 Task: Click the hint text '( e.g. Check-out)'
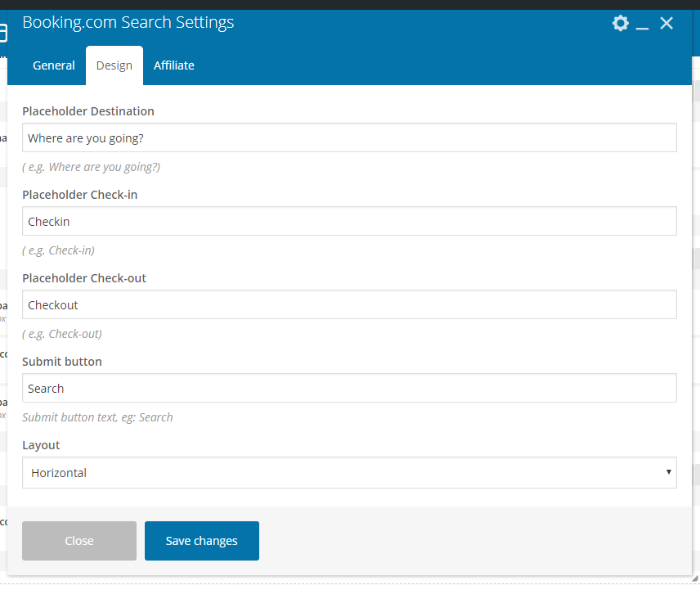point(62,334)
